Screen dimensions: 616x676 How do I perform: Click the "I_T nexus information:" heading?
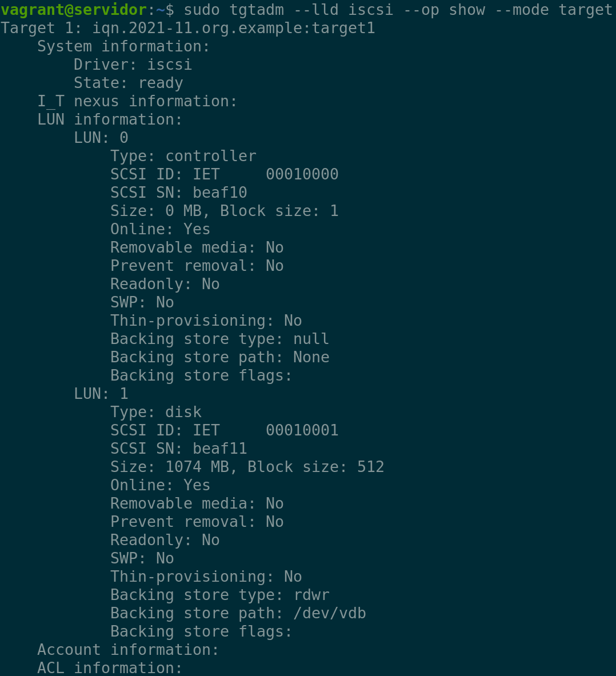pos(137,101)
